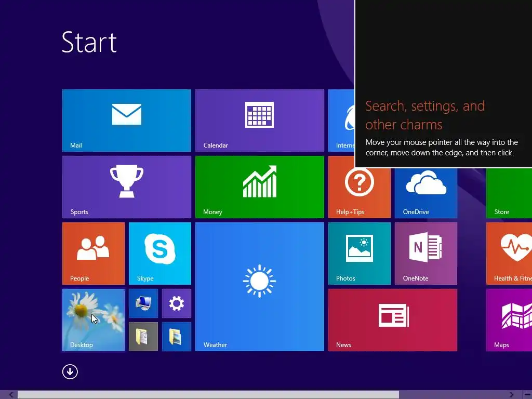Click the Start heading text

[89, 42]
